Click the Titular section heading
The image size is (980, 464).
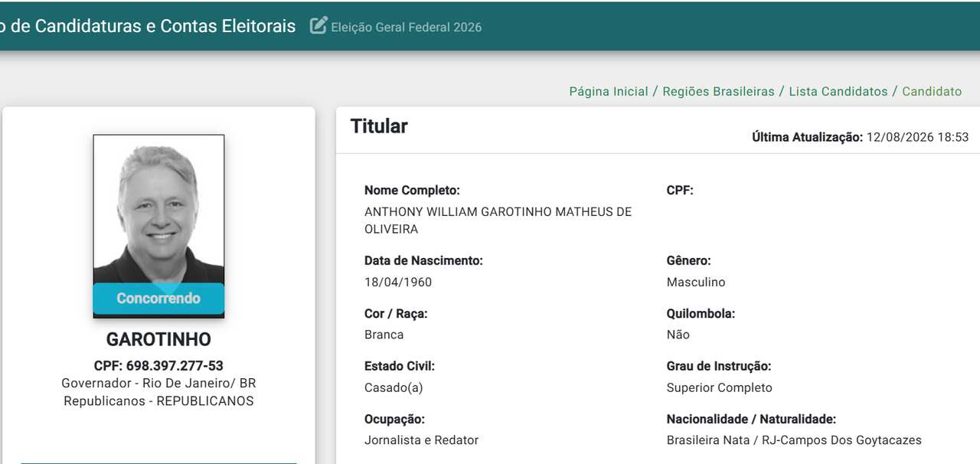[x=379, y=126]
